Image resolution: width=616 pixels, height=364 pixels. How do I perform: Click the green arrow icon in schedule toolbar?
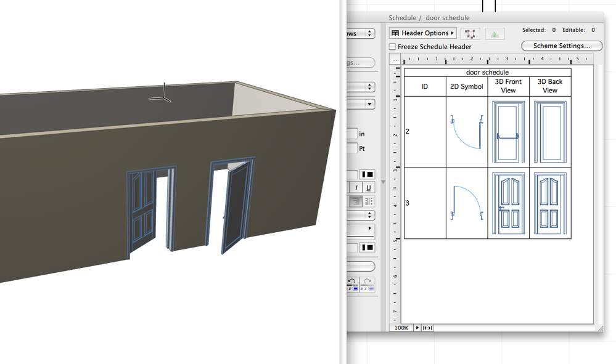(x=495, y=33)
